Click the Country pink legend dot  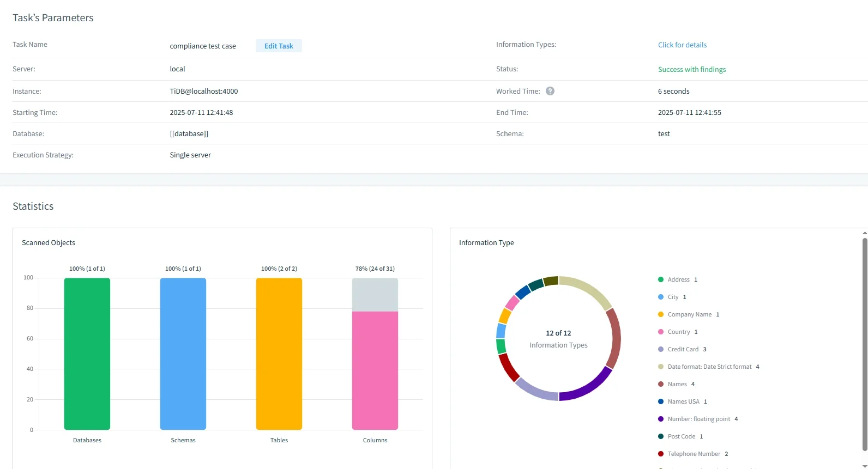point(661,332)
